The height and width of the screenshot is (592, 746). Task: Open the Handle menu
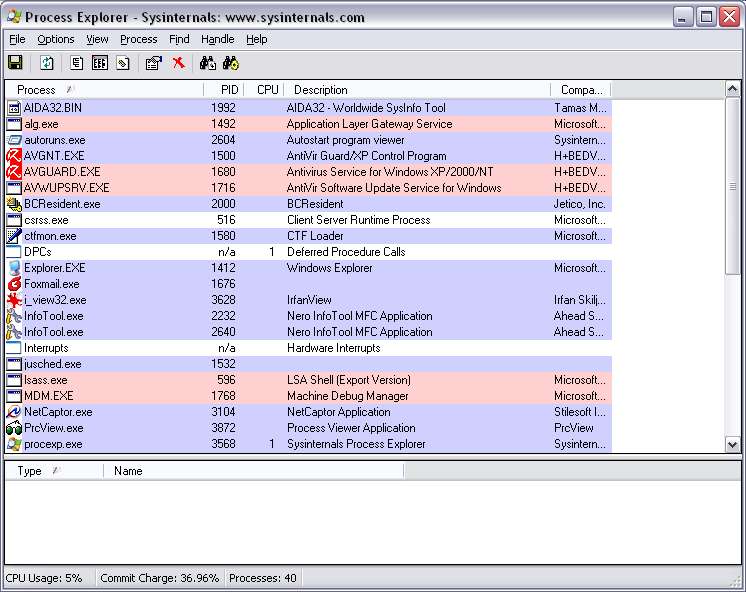click(x=217, y=39)
